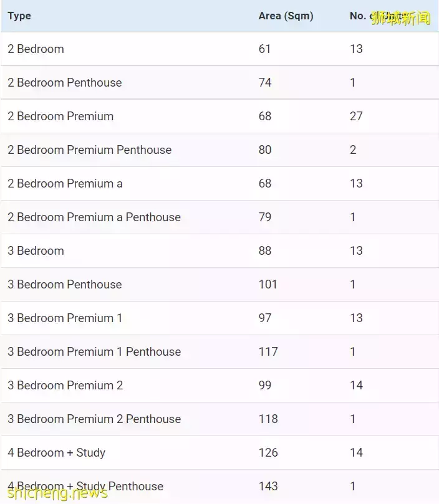Select the 2 Bedroom row label
The width and height of the screenshot is (439, 504).
tap(36, 49)
